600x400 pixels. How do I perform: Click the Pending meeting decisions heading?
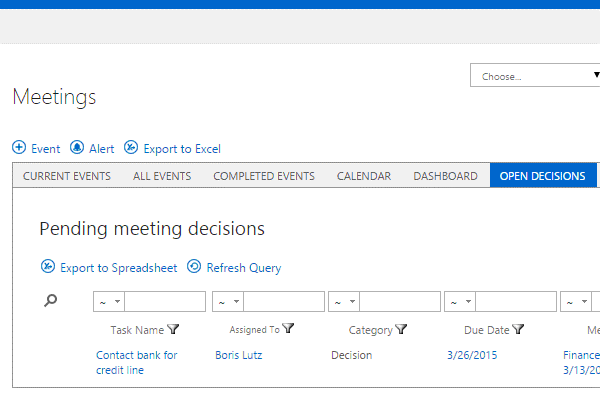152,229
